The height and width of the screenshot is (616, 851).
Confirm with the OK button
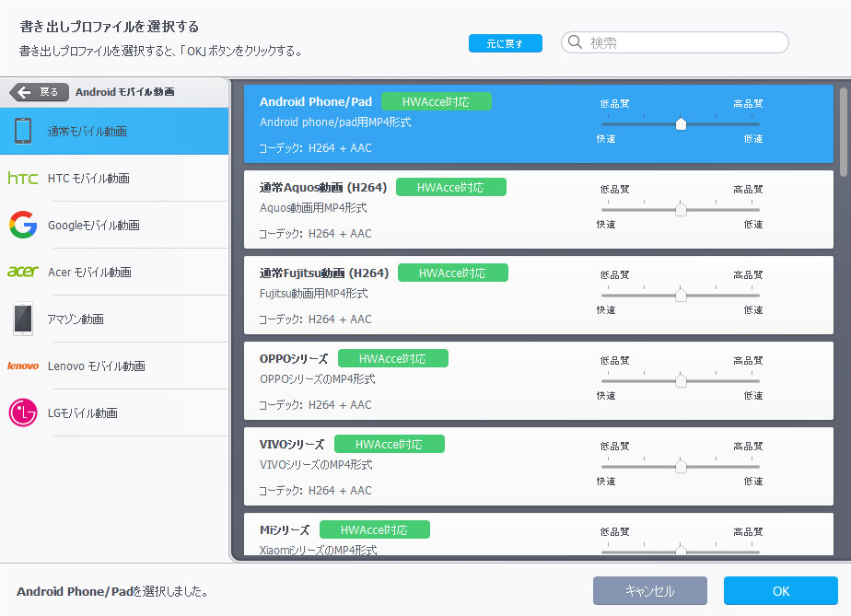point(780,590)
